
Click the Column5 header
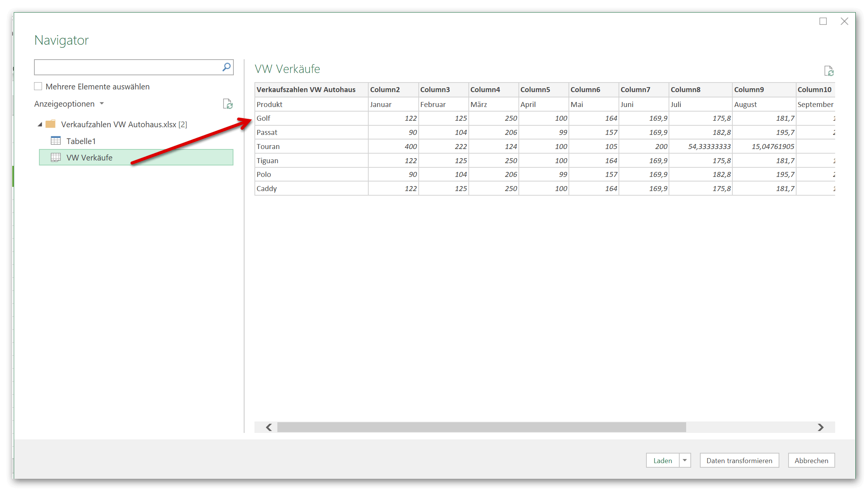(544, 90)
